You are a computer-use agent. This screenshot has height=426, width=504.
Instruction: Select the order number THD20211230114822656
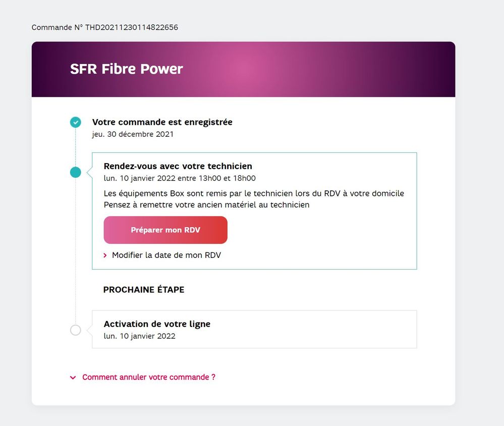point(104,27)
